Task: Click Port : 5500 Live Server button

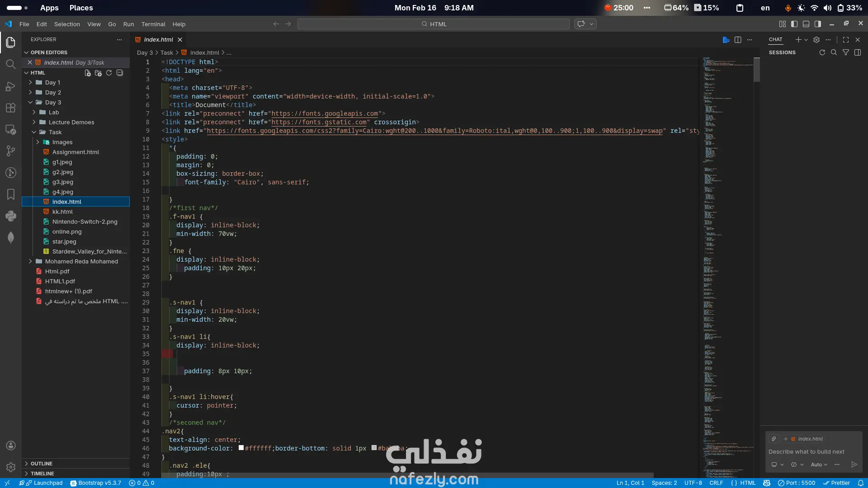Action: tap(797, 483)
